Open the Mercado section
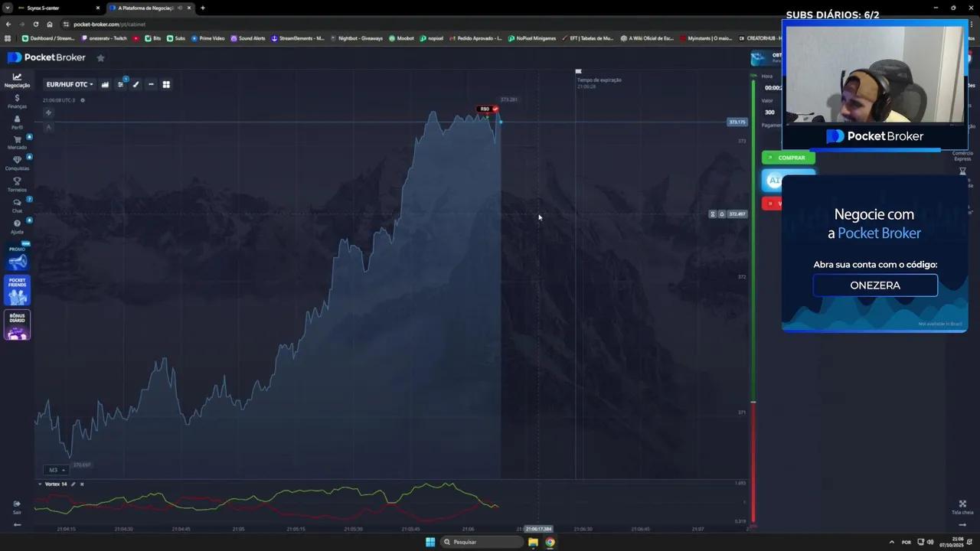The image size is (980, 551). point(17,142)
